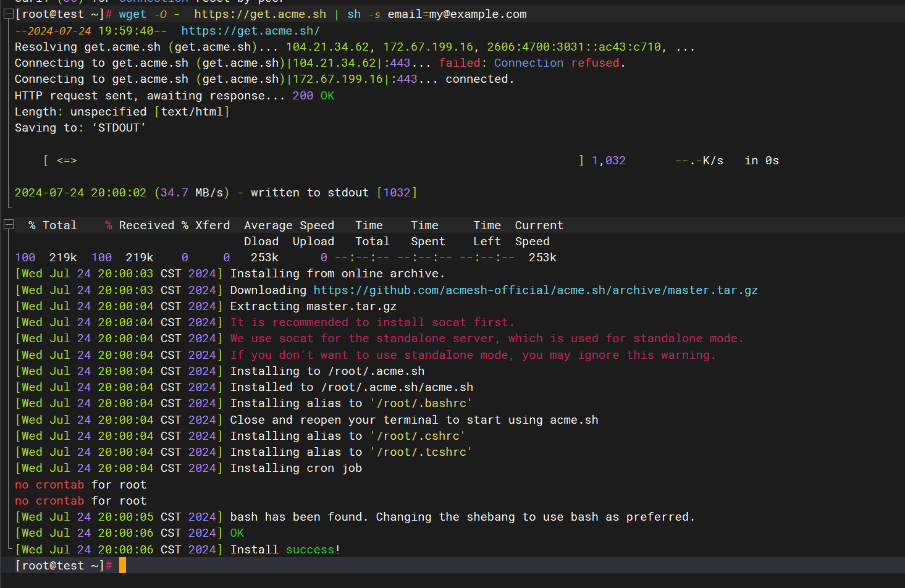Click the 'Current' speed column header

point(539,225)
